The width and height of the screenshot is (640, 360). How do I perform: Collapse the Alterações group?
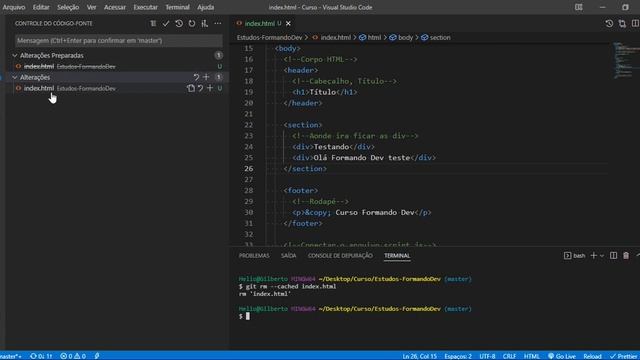15,77
